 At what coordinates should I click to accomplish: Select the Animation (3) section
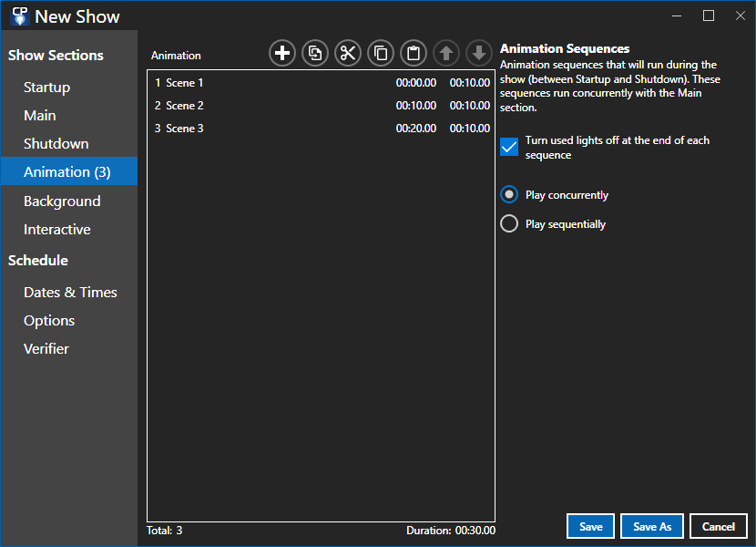point(69,171)
